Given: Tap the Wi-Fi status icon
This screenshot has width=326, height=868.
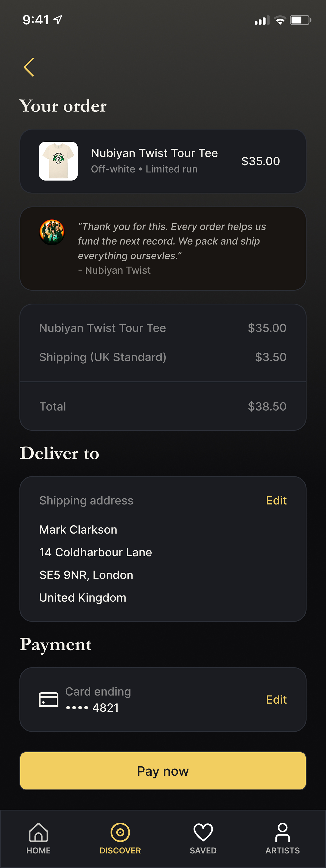Looking at the screenshot, I should [280, 20].
